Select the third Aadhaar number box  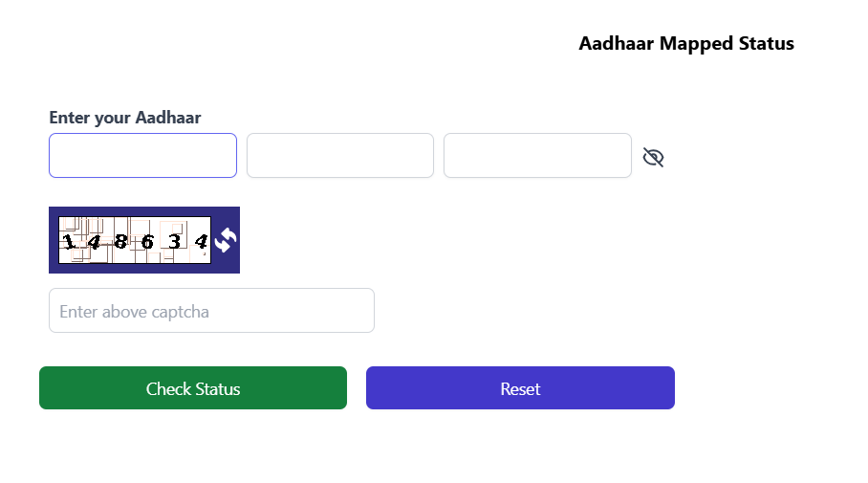click(x=537, y=155)
